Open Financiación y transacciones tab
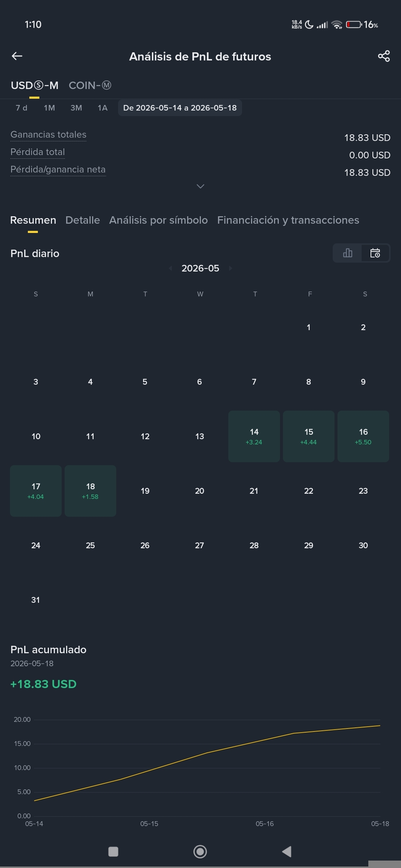The height and width of the screenshot is (868, 401). click(288, 220)
